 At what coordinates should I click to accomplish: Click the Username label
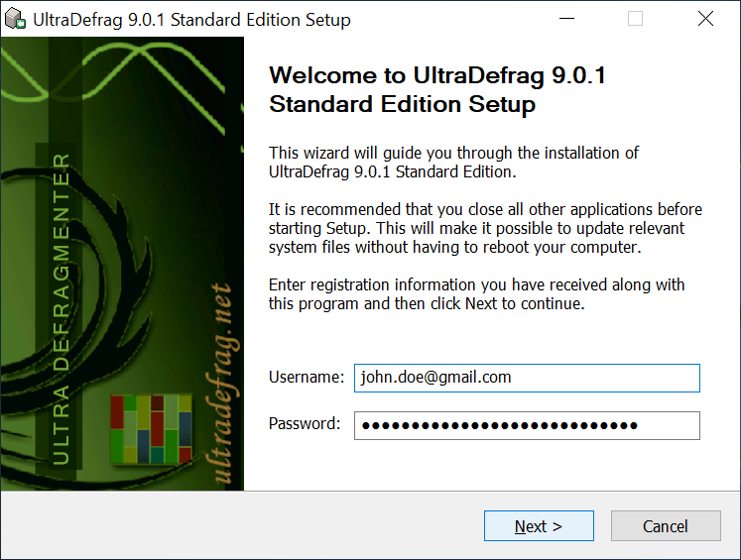pyautogui.click(x=306, y=377)
